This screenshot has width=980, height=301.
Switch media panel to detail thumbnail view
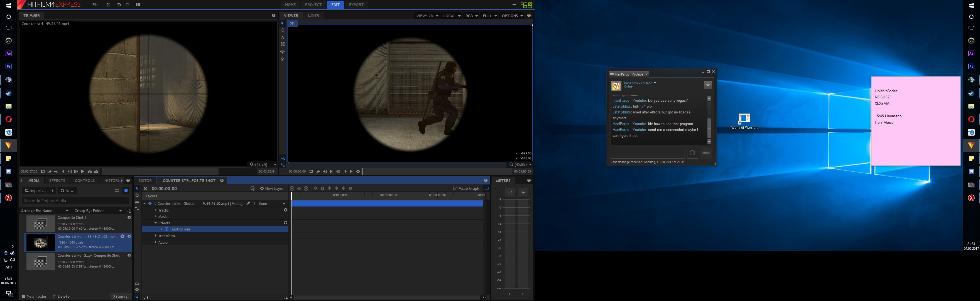point(126,191)
